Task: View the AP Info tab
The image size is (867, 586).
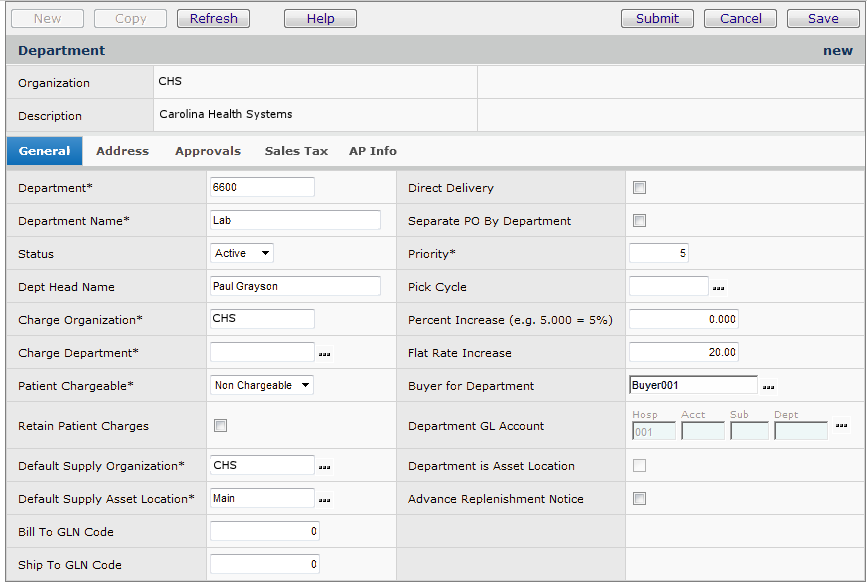Action: [x=373, y=151]
